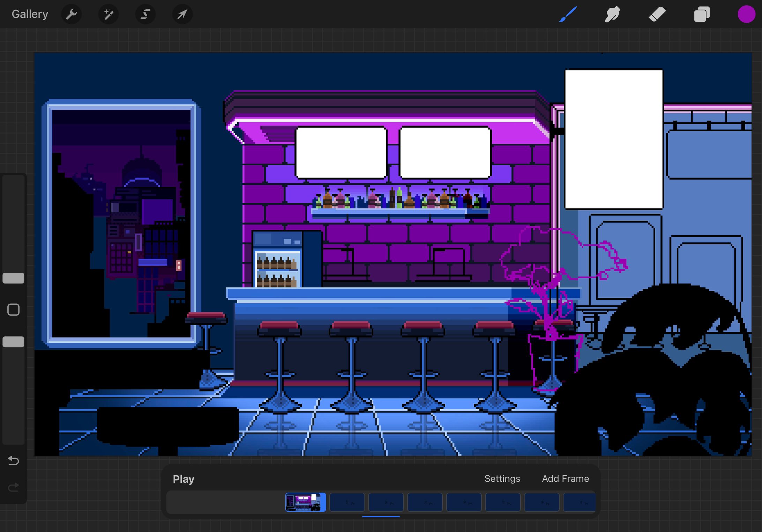Select the first highlighted frame thumbnail
The width and height of the screenshot is (762, 532).
point(305,502)
